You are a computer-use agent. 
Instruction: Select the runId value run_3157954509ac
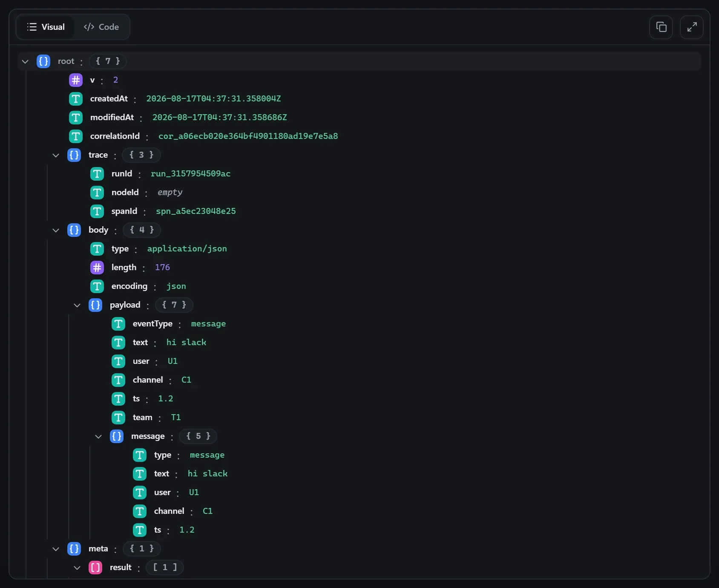[x=190, y=174]
